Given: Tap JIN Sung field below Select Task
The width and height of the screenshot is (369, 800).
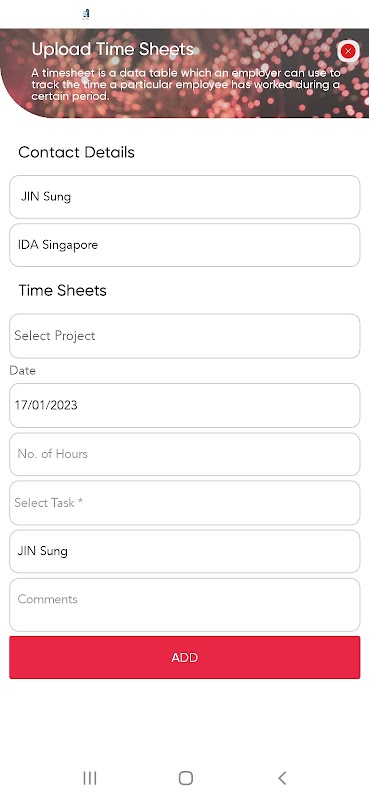Looking at the screenshot, I should coord(185,551).
